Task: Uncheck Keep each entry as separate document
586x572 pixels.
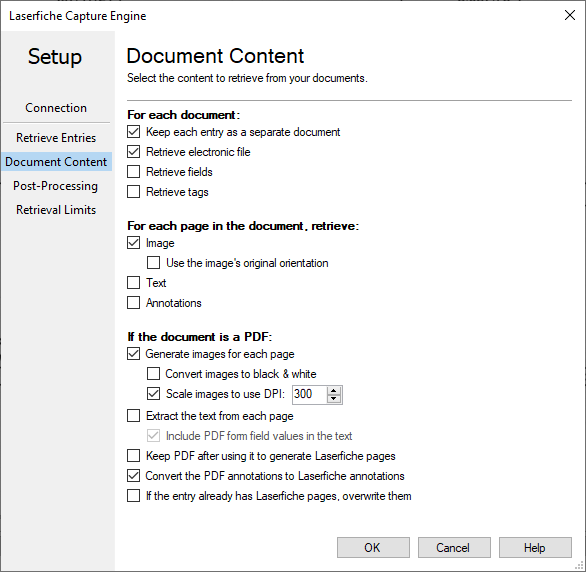Action: click(x=133, y=132)
